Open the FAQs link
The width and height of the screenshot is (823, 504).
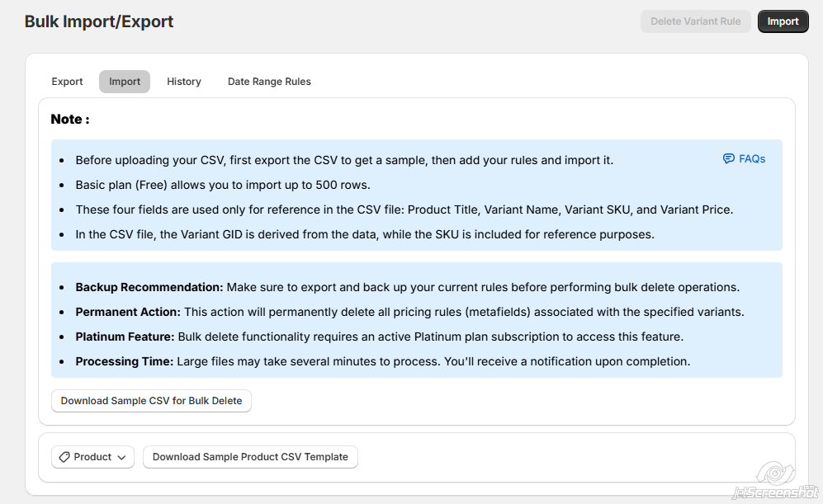(x=751, y=159)
